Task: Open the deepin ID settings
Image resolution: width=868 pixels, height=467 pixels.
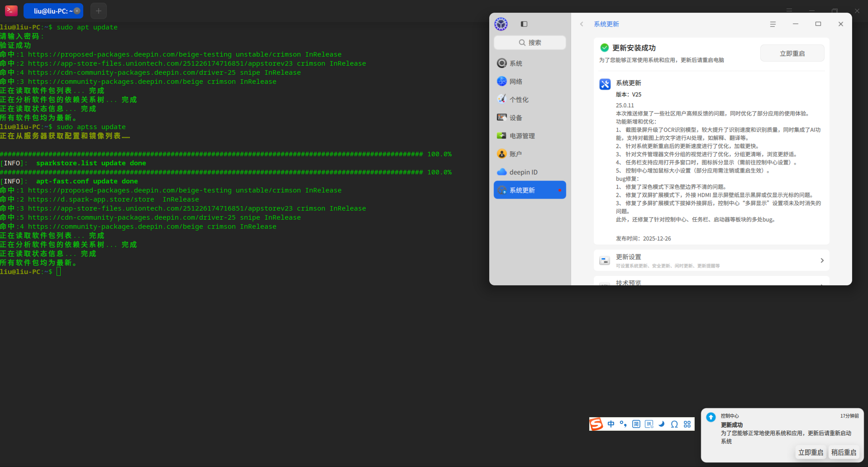Action: tap(530, 172)
